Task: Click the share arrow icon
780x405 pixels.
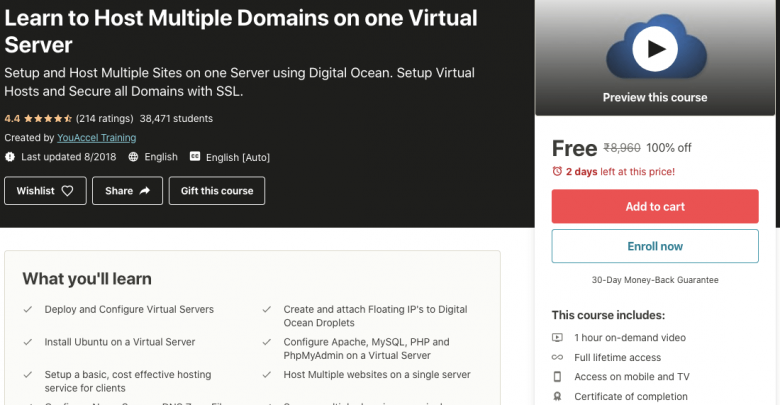Action: pos(144,191)
